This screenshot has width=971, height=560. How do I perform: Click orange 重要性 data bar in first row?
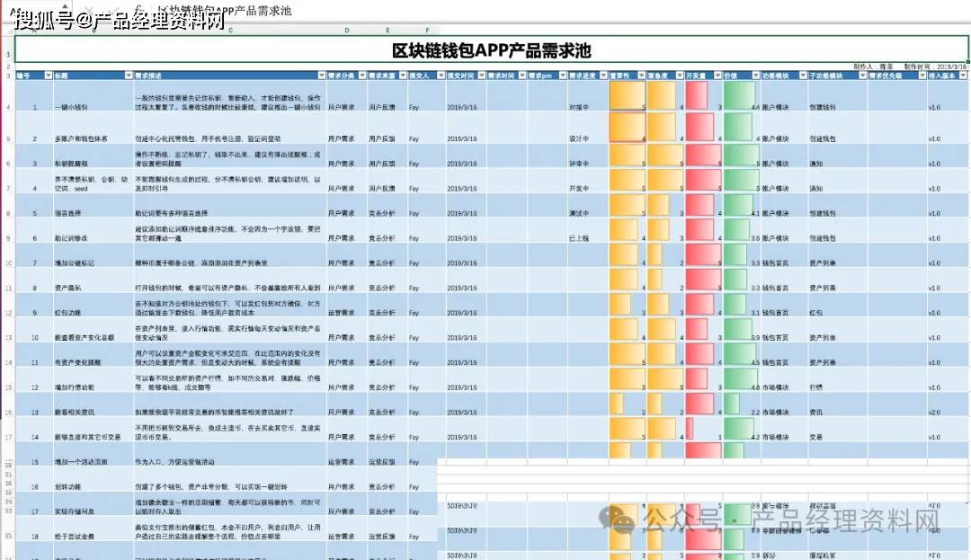pos(626,96)
